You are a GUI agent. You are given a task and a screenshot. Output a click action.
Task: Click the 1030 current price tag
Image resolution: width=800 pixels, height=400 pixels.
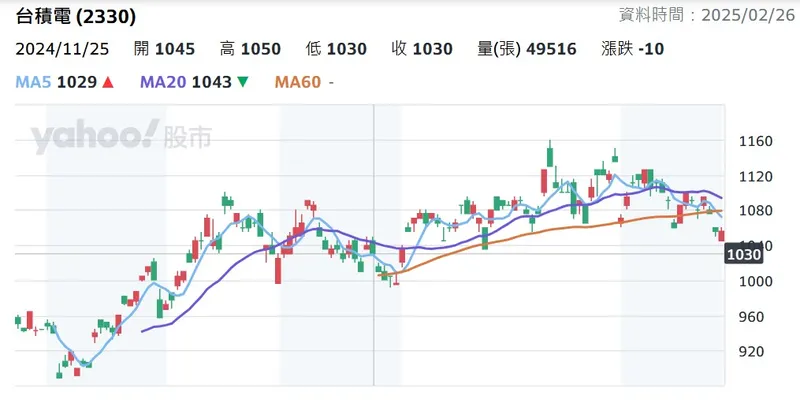pos(743,254)
